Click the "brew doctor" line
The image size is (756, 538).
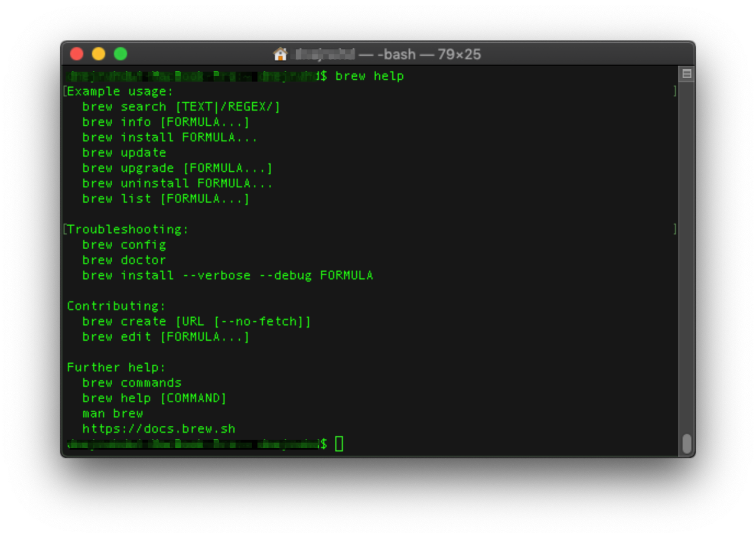(x=124, y=260)
